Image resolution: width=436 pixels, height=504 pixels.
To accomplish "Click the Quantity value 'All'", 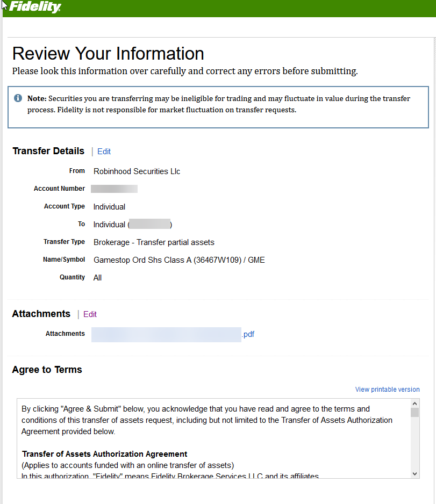I will [x=97, y=278].
